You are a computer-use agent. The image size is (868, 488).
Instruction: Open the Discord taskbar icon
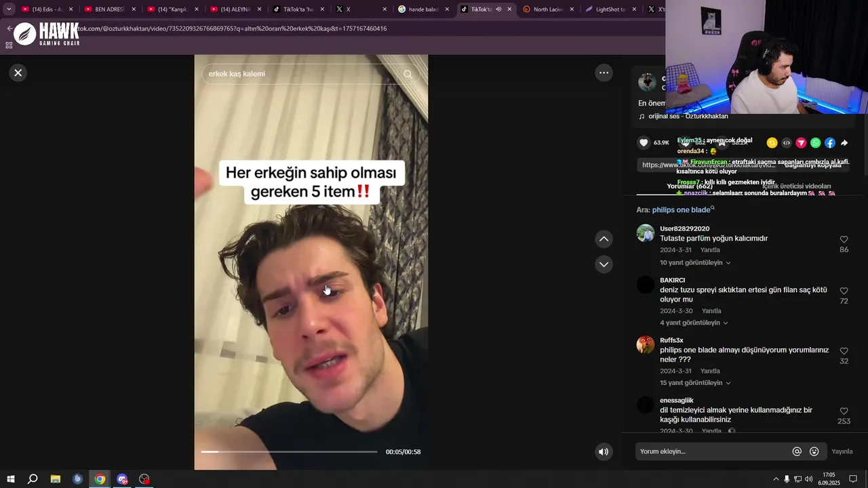tap(122, 479)
